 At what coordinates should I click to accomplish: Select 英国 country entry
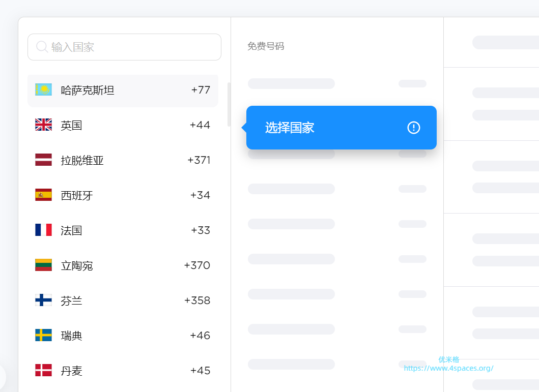click(72, 126)
